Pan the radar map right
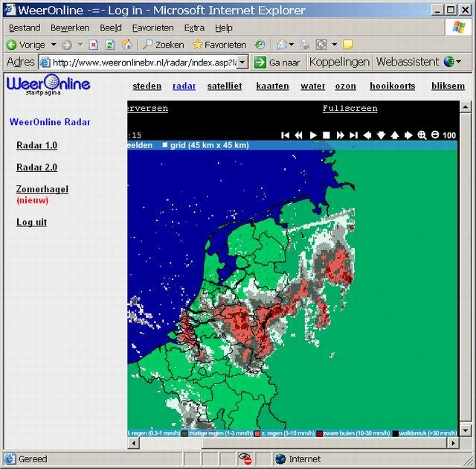This screenshot has width=476, height=469. point(408,135)
